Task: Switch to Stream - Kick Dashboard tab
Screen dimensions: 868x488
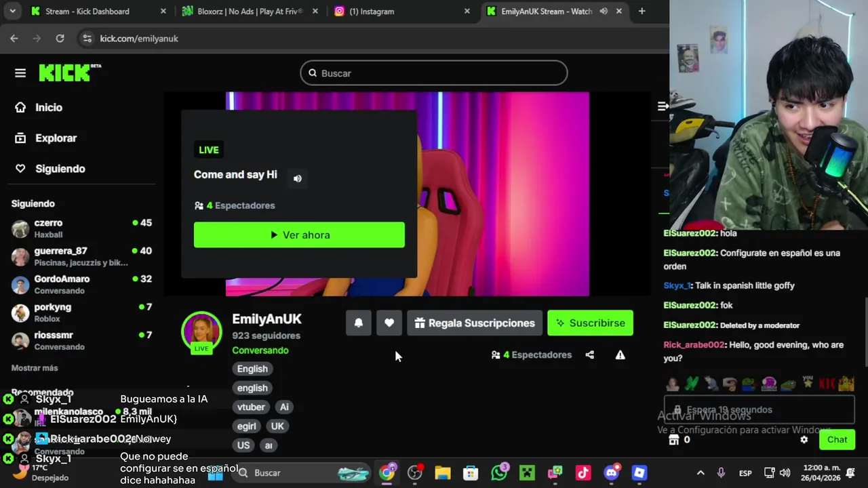Action: (x=100, y=12)
